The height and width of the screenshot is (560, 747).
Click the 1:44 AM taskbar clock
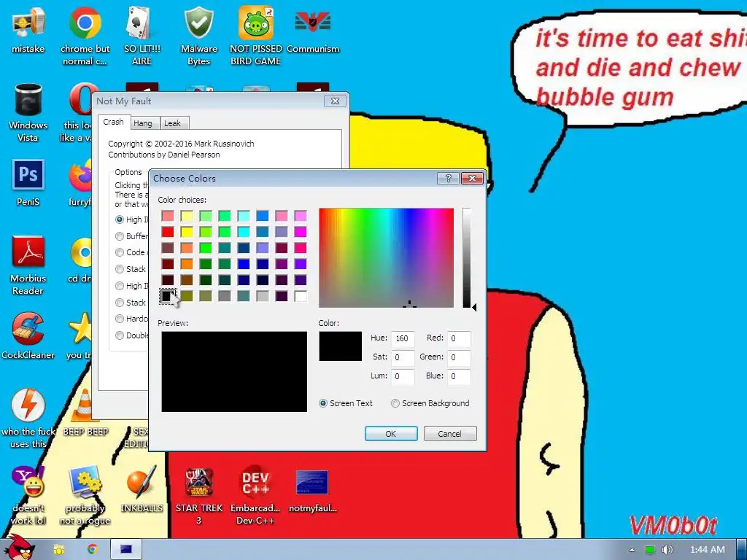pyautogui.click(x=708, y=550)
